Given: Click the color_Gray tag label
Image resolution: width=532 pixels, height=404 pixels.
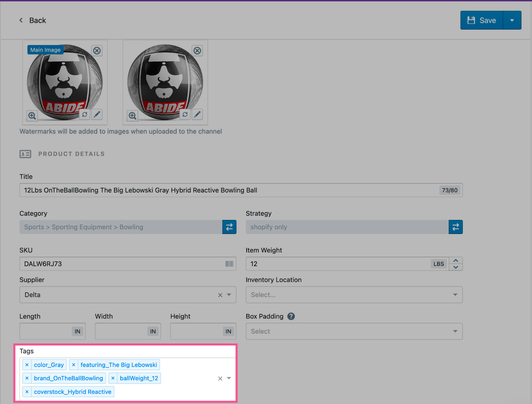Looking at the screenshot, I should [x=49, y=365].
